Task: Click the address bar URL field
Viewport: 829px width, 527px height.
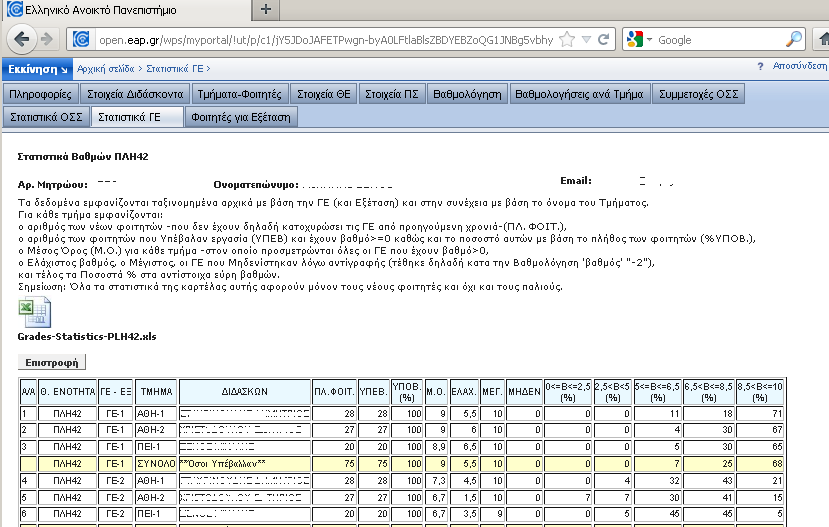Action: 325,40
